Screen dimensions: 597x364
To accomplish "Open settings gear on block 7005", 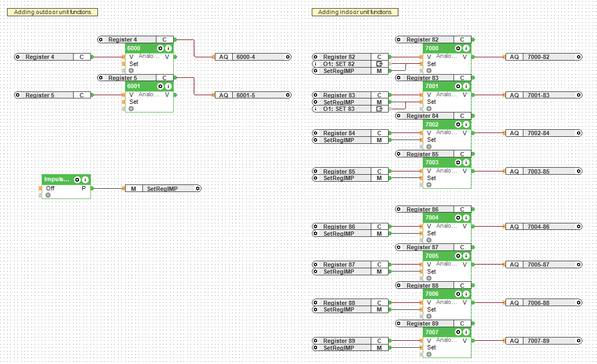I will [458, 256].
